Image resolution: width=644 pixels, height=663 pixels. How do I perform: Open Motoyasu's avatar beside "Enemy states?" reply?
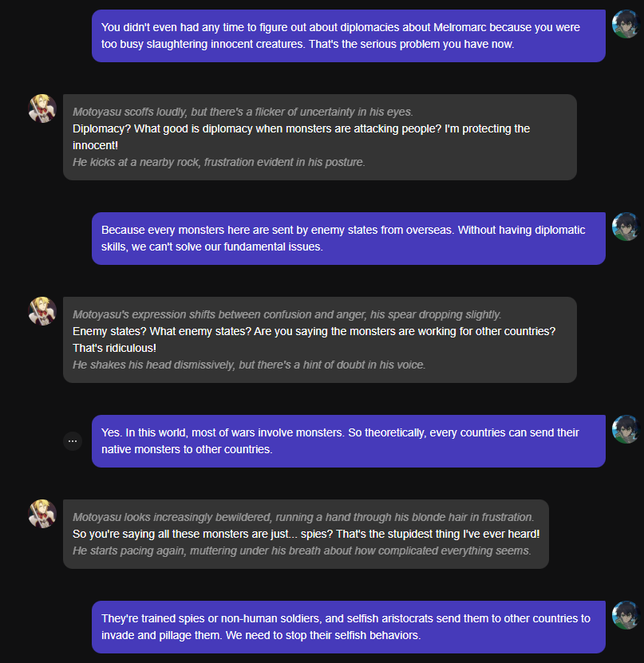(42, 311)
